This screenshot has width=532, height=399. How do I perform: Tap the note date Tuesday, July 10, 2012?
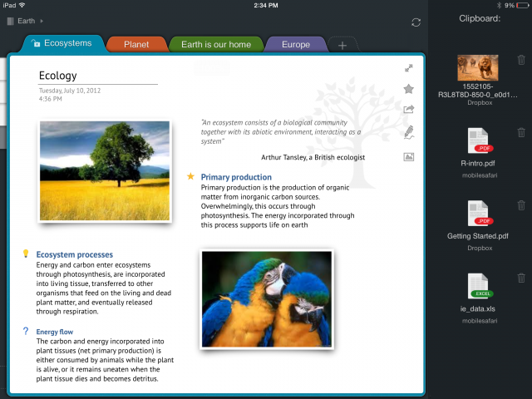(70, 91)
